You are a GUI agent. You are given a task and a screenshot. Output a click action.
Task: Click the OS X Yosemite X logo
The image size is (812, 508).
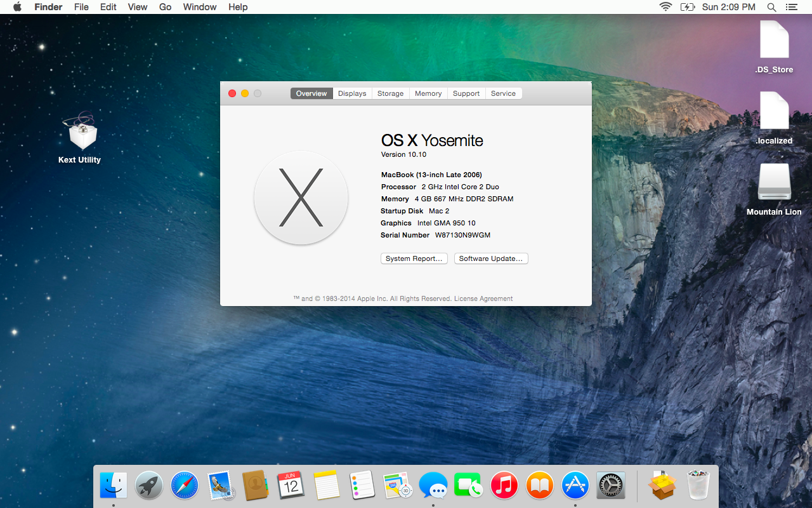point(301,197)
